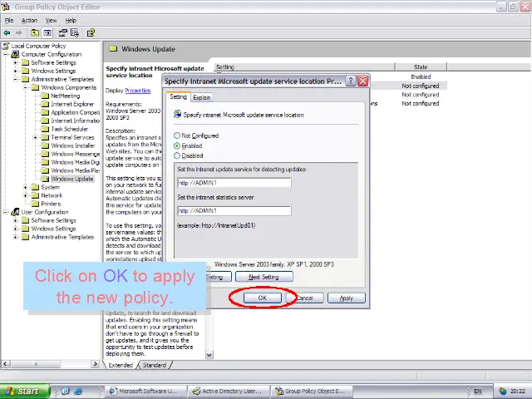Select Windows Media Digital Rights tree item
The width and height of the screenshot is (532, 399).
(x=75, y=162)
